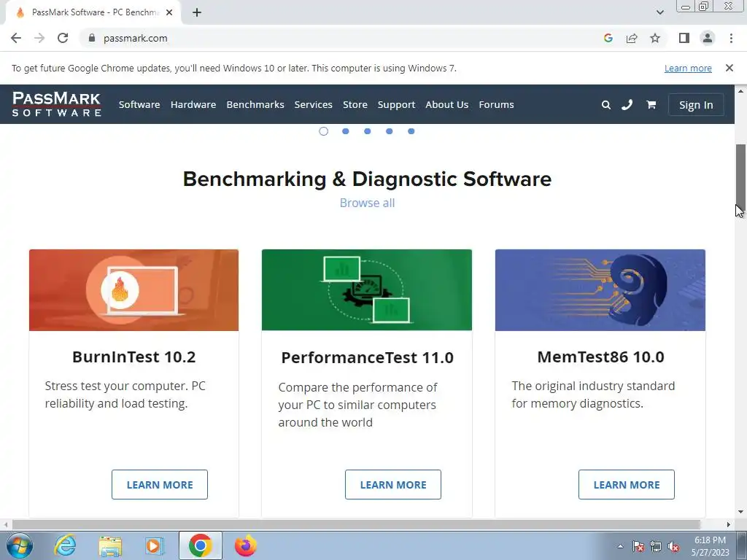Click the PerformanceTest 11.0 heading
The image size is (747, 560).
(368, 357)
